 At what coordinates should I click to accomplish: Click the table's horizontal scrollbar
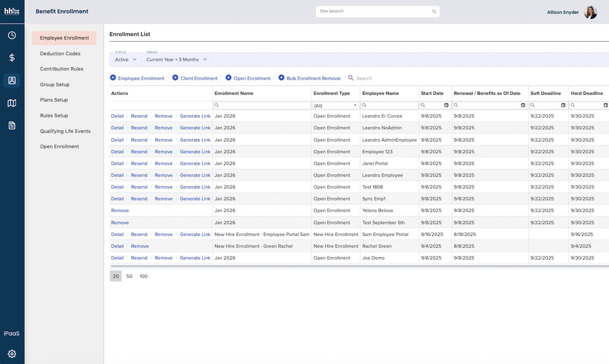(359, 266)
